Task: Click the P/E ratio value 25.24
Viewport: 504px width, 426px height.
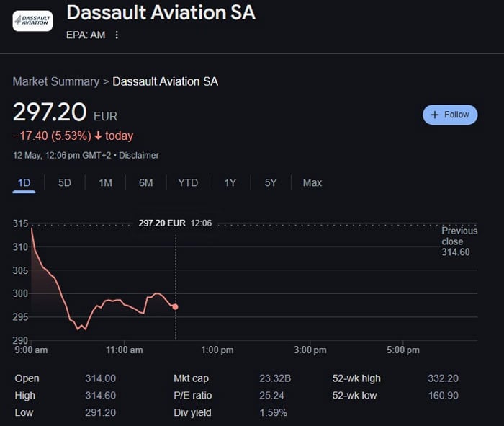Action: pos(271,396)
